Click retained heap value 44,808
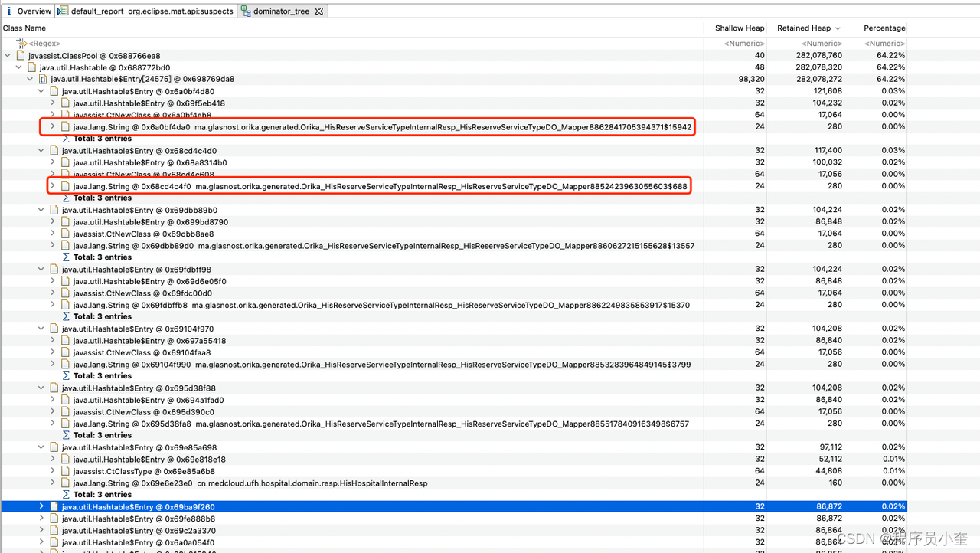 (x=828, y=471)
